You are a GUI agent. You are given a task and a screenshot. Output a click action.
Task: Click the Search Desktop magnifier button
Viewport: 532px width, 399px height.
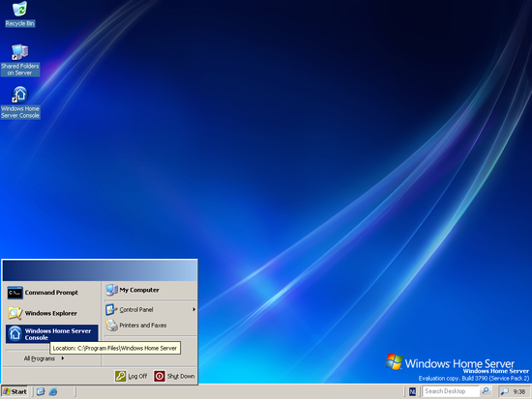click(x=486, y=391)
